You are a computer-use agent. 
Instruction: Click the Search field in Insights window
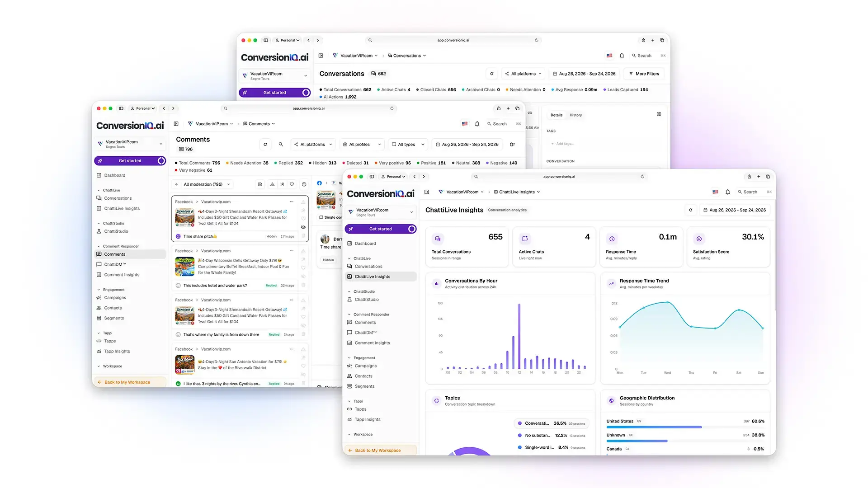[x=755, y=192]
